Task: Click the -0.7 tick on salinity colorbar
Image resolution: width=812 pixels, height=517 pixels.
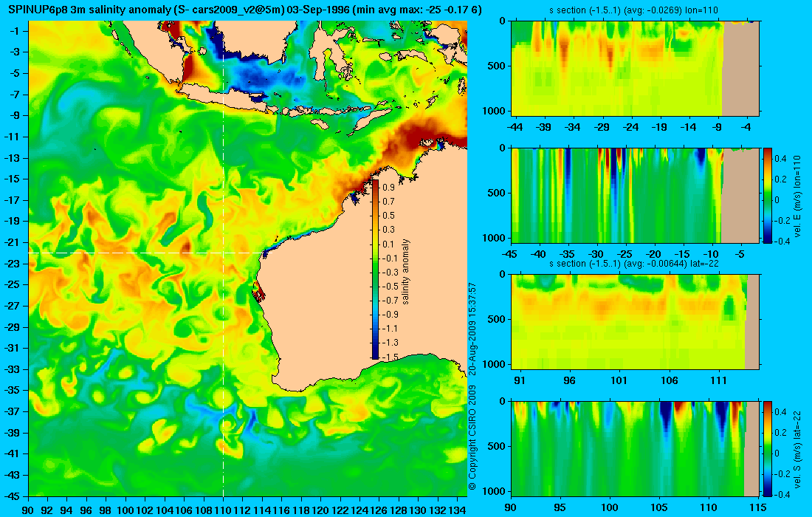Action: click(x=391, y=301)
